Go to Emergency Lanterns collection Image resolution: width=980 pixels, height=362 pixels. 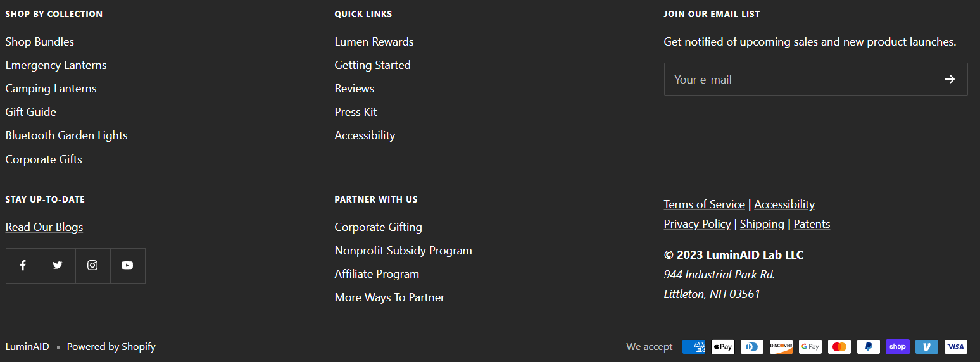(56, 65)
